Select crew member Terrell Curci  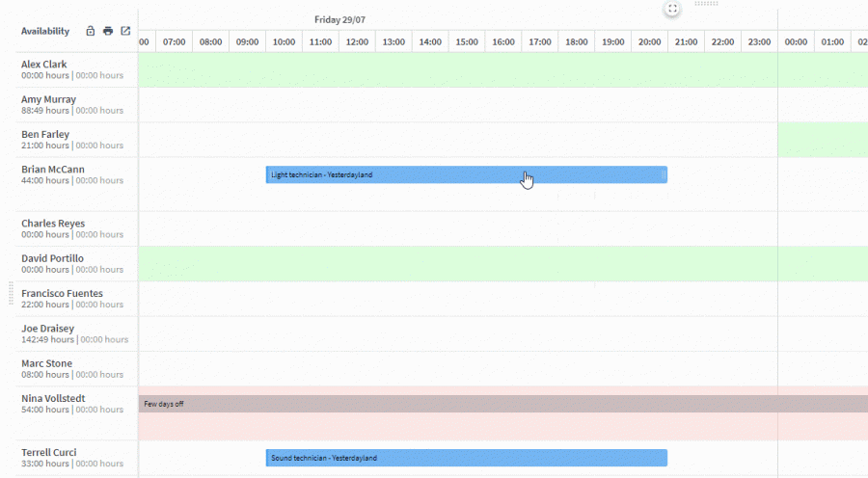49,453
